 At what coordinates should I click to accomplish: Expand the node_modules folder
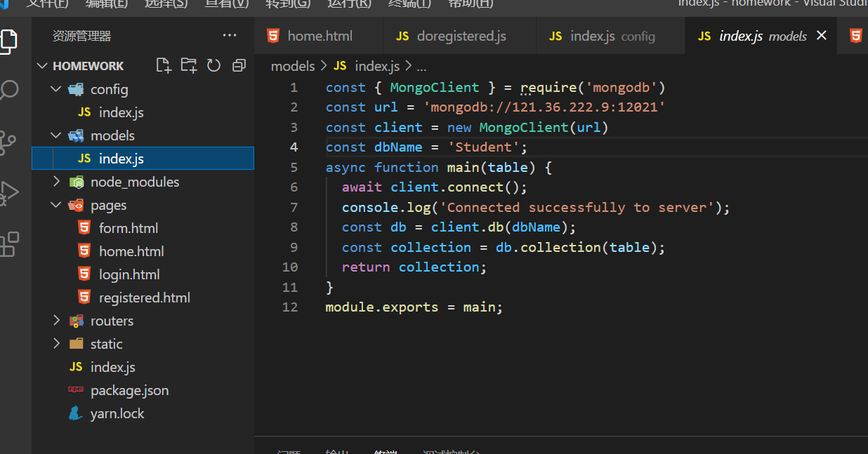(x=135, y=182)
